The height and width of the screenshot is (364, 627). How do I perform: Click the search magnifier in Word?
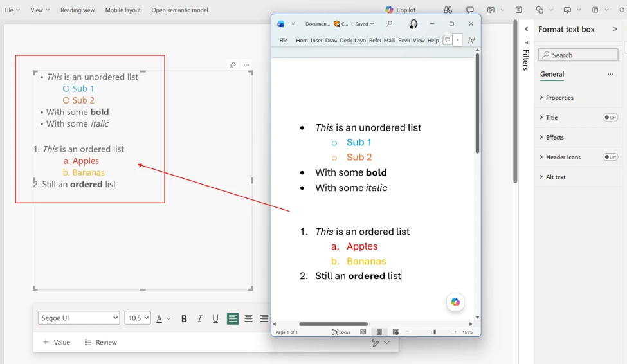(389, 24)
